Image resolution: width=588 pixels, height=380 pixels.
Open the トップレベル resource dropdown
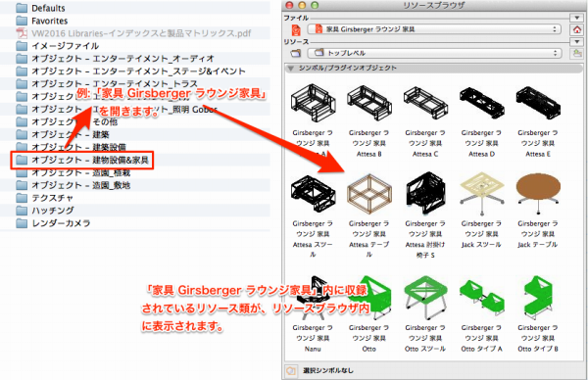pos(434,53)
